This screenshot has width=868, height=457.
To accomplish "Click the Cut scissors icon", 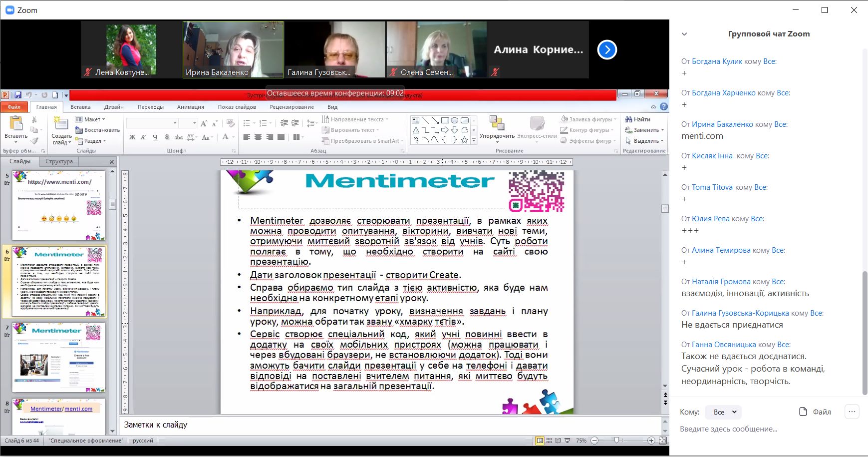I will pos(34,120).
